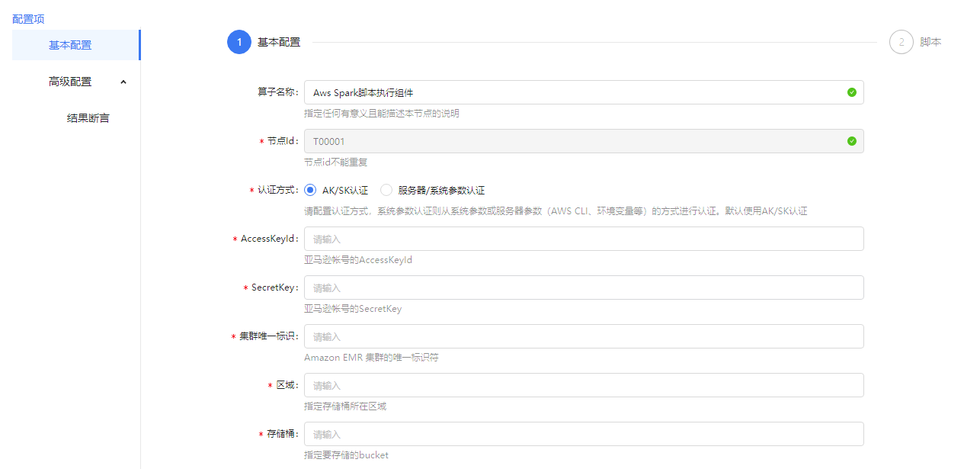Focus the 算子名称 text field
This screenshot has width=980, height=469.
[572, 92]
